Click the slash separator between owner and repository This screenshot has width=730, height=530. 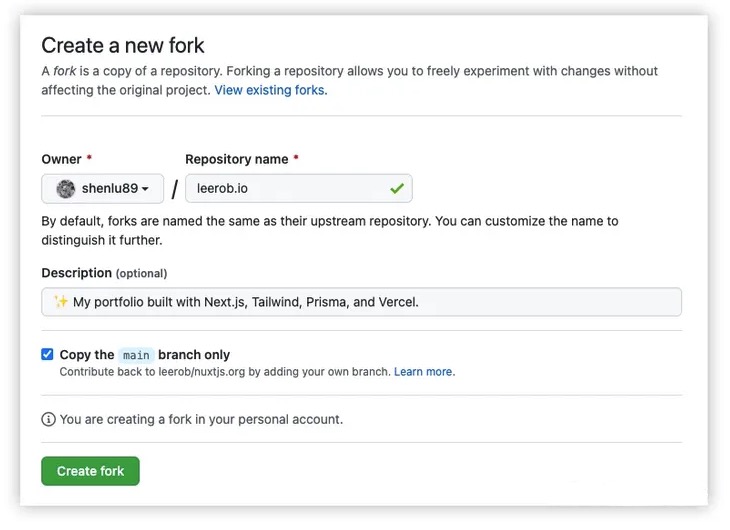pyautogui.click(x=175, y=189)
